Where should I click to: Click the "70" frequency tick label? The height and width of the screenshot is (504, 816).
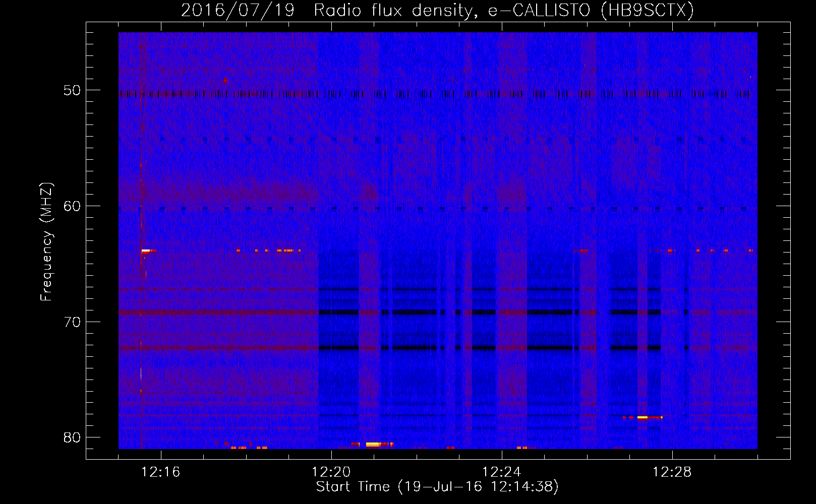tap(72, 322)
